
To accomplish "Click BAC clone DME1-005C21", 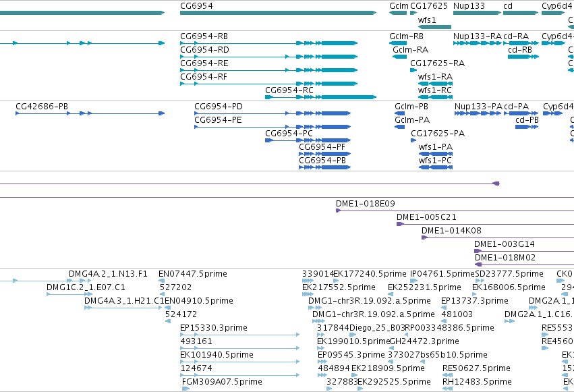I will [486, 225].
